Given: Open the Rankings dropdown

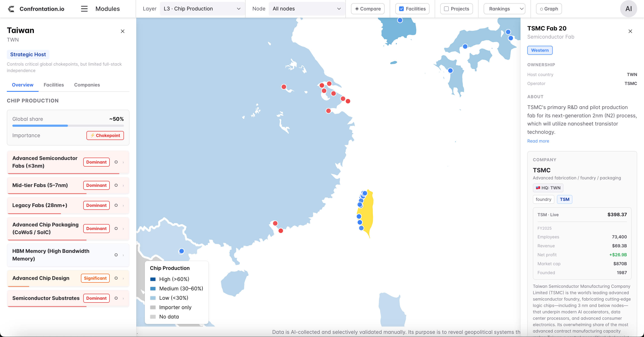Looking at the screenshot, I should [504, 9].
